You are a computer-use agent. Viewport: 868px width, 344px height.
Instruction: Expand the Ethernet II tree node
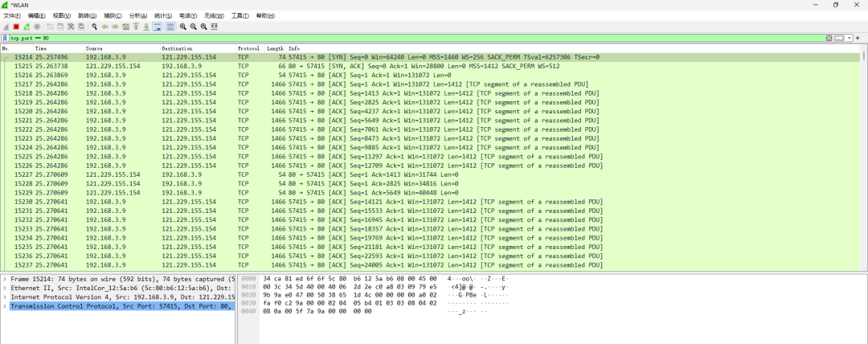(5, 288)
